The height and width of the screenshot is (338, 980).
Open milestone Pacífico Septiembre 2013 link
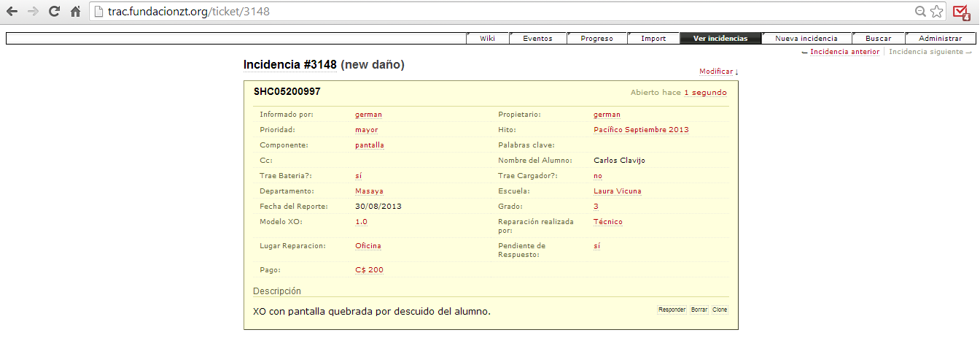pos(641,130)
